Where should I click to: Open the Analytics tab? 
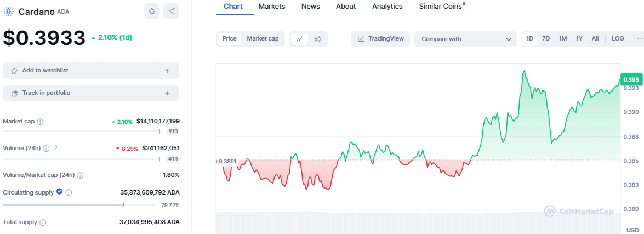[x=387, y=7]
